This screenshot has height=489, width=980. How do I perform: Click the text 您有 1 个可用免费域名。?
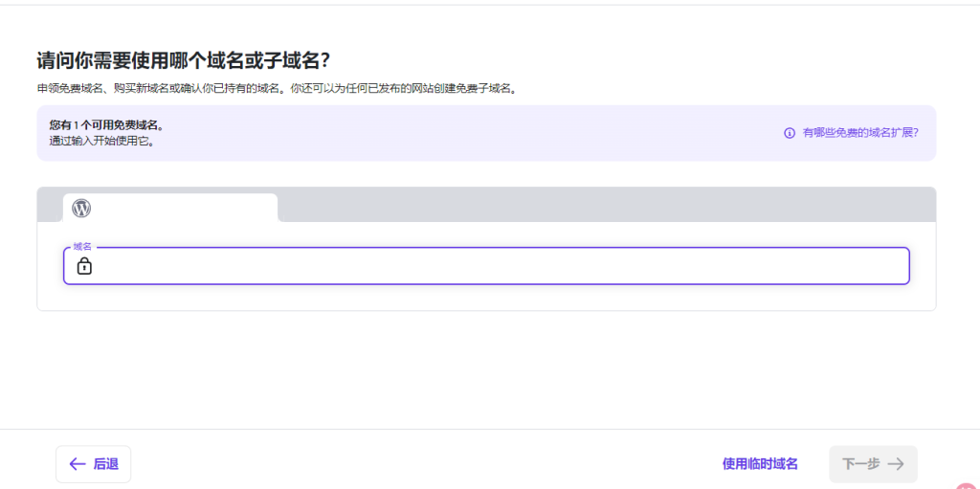coord(107,125)
